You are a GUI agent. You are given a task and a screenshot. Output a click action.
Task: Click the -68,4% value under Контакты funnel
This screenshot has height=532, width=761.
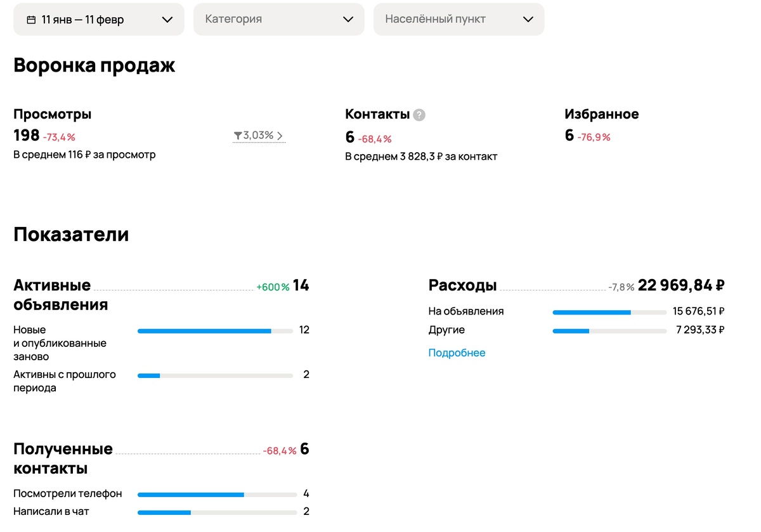(x=375, y=139)
